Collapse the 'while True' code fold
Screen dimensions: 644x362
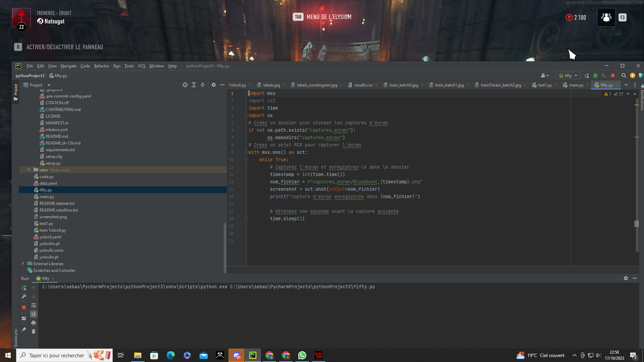[247, 160]
